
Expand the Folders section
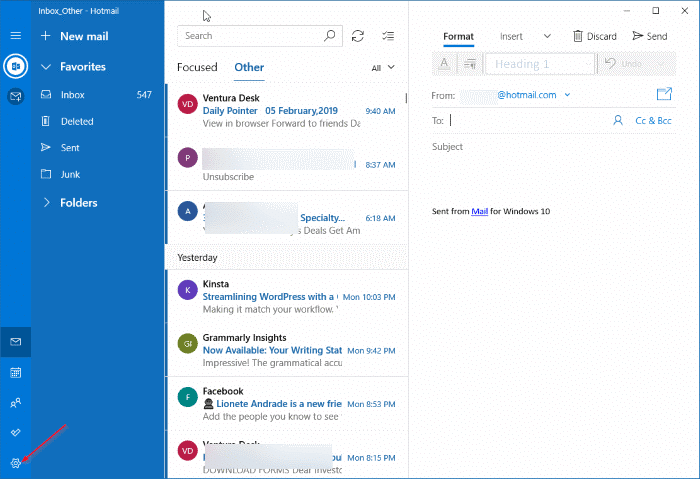pos(46,203)
